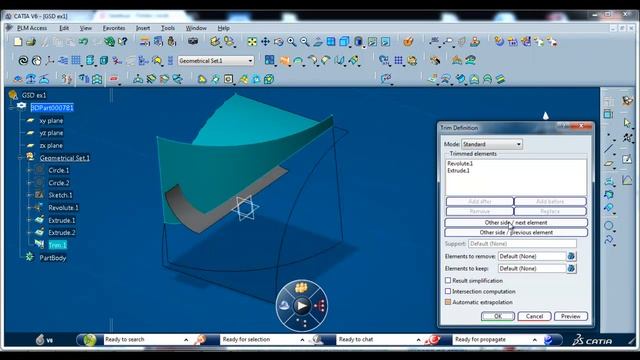Click Elements to keep selection icon button

point(571,268)
